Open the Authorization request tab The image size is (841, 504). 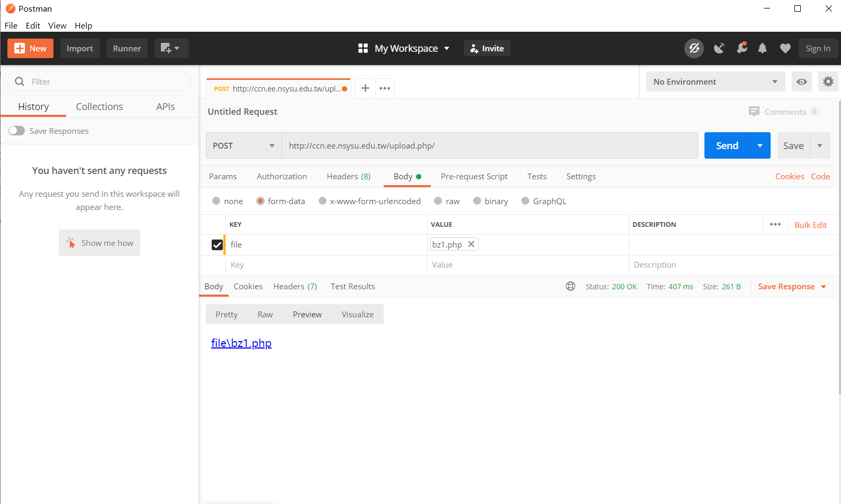pos(282,177)
